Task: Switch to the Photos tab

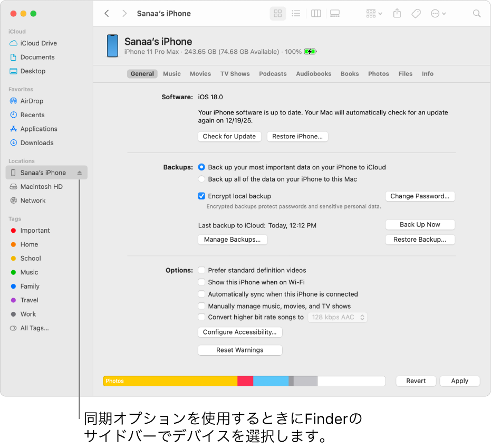Action: 379,74
